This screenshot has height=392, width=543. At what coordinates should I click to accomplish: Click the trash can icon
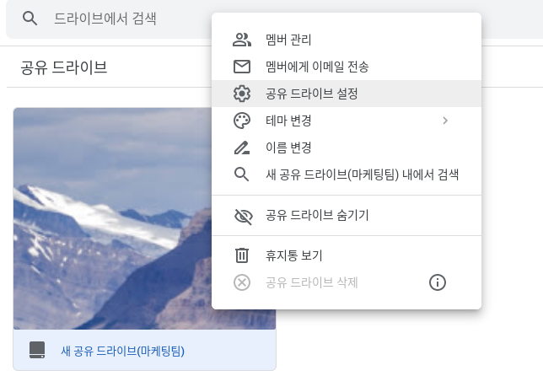(242, 255)
